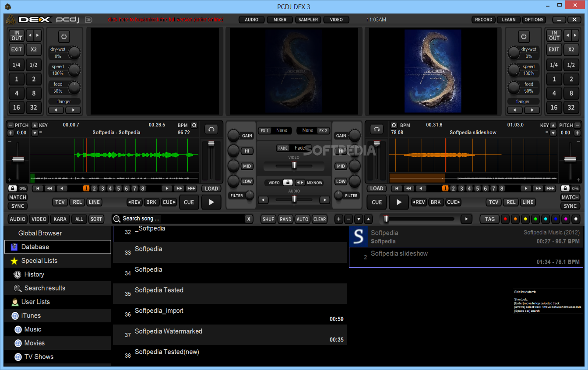Switch to the SAMPLER view tab
The image size is (588, 370).
[308, 20]
